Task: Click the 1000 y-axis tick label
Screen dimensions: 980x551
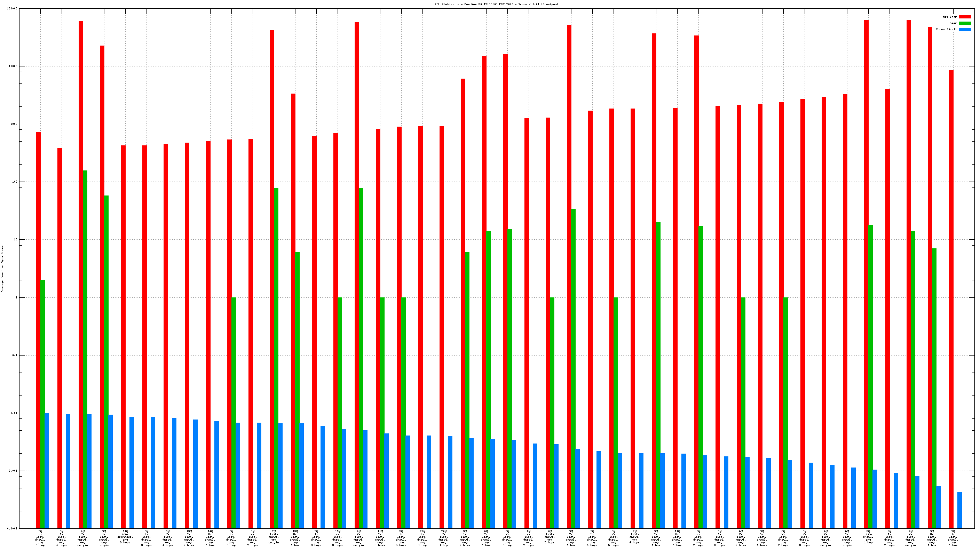Action: [x=13, y=124]
